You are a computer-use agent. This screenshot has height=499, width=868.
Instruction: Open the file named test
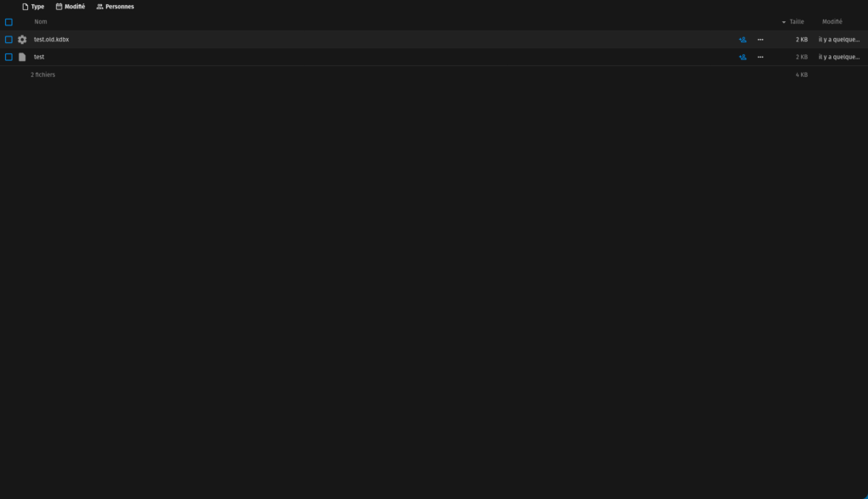coord(39,57)
